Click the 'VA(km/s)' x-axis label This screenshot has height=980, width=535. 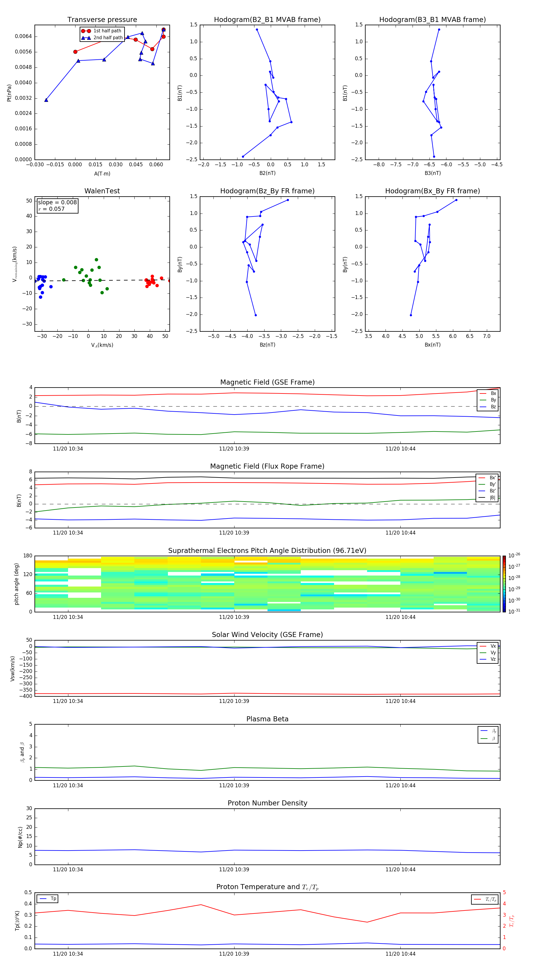click(x=102, y=345)
